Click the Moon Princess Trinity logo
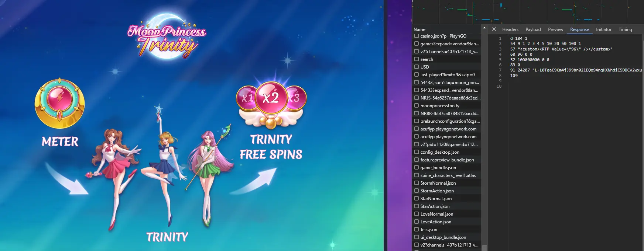 167,36
